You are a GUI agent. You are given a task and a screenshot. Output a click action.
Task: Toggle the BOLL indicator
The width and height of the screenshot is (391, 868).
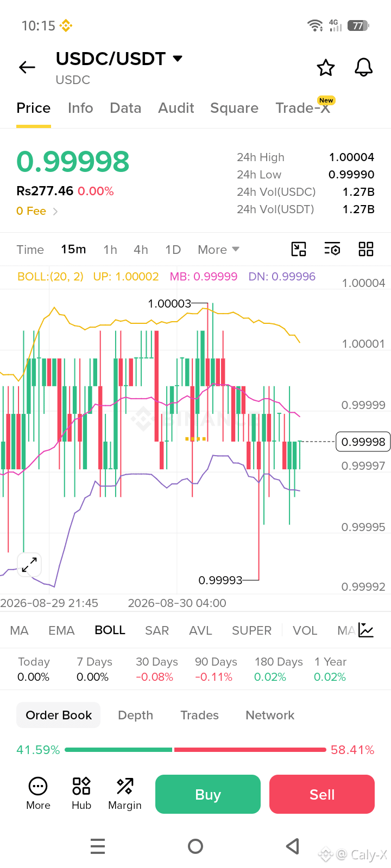110,630
